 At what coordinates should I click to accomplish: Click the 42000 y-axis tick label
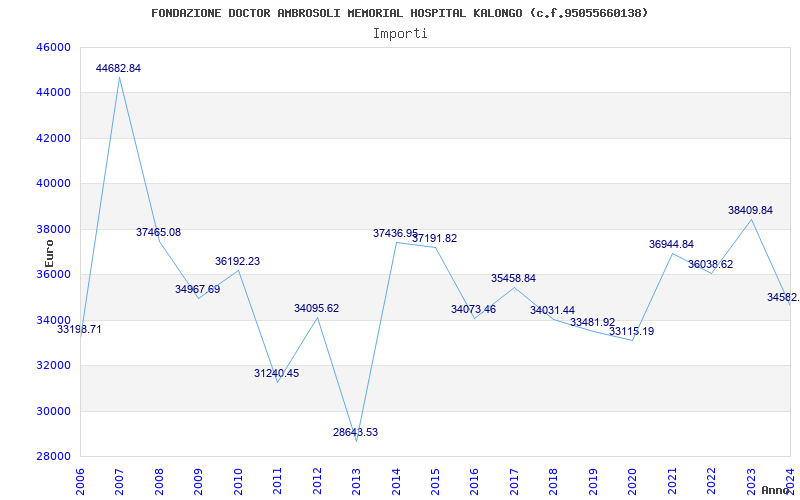click(x=53, y=139)
